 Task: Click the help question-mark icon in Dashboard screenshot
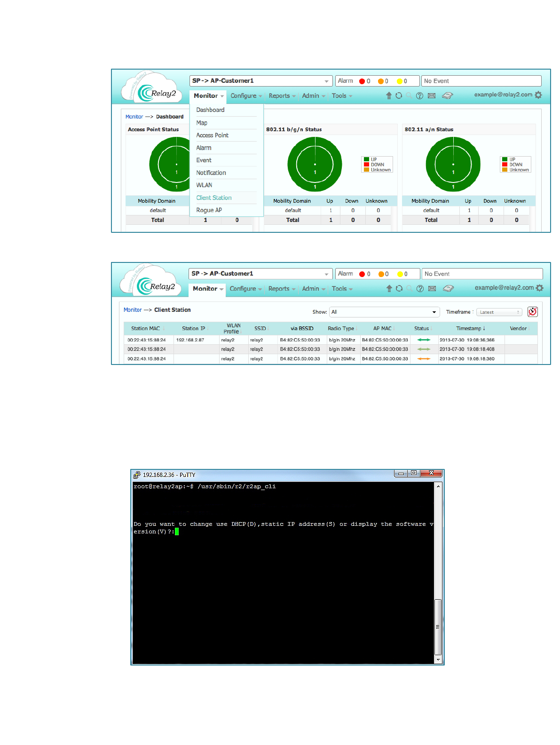(x=419, y=95)
